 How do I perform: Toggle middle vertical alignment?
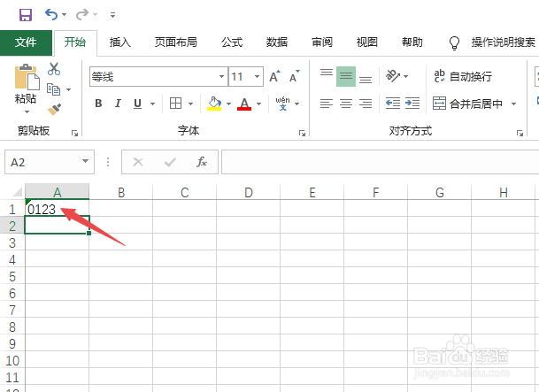346,76
